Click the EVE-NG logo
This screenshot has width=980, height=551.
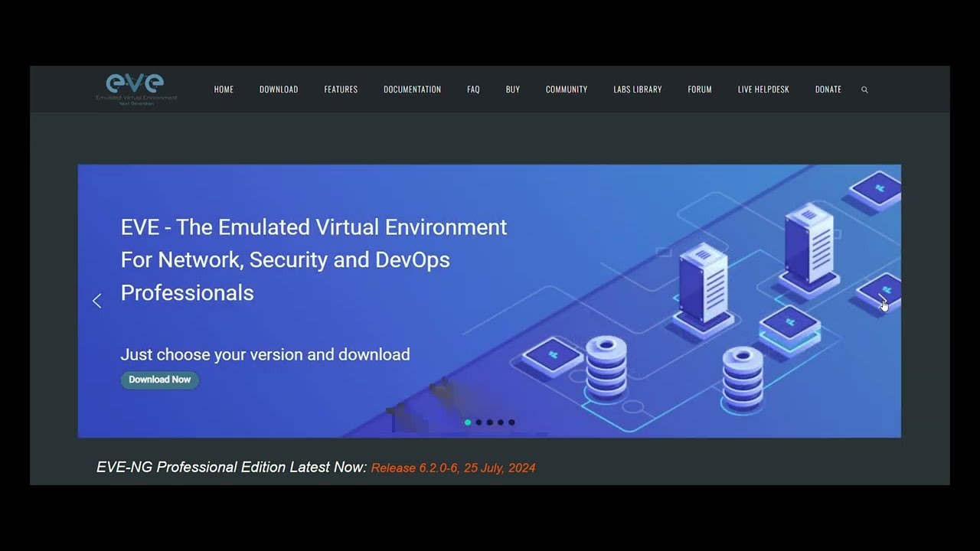pos(136,89)
